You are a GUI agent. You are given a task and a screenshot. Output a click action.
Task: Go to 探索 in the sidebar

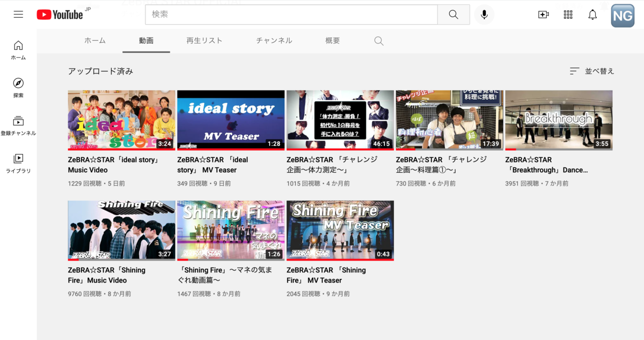[x=18, y=88]
